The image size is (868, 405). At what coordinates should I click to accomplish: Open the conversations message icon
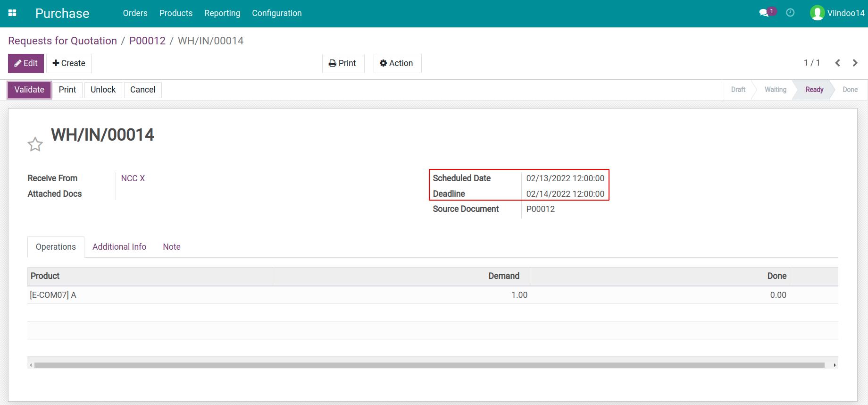coord(764,13)
